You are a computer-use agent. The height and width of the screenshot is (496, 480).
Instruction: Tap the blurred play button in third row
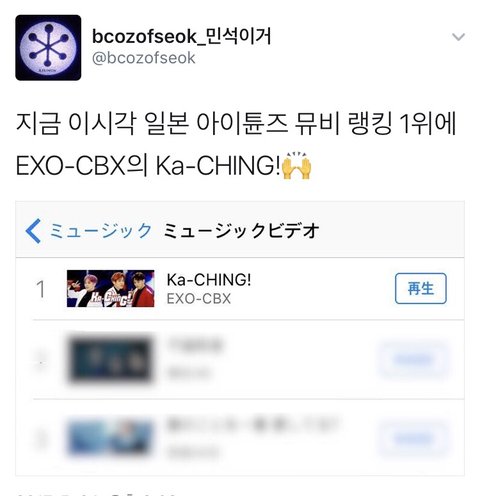[x=412, y=439]
